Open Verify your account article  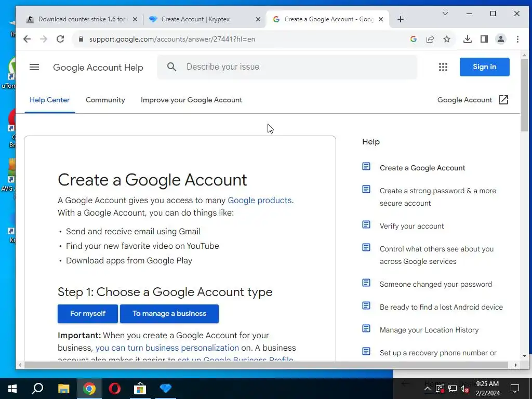click(411, 226)
